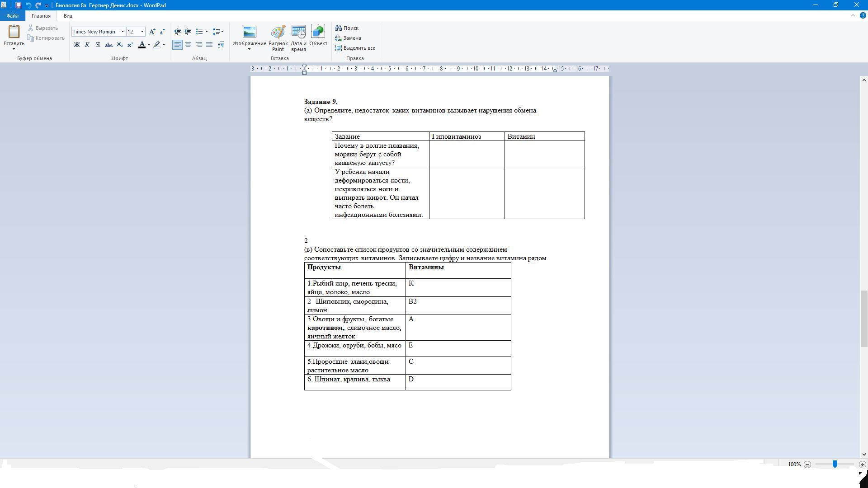Click the vertical scrollbar thumb
The image size is (868, 488).
pyautogui.click(x=864, y=319)
